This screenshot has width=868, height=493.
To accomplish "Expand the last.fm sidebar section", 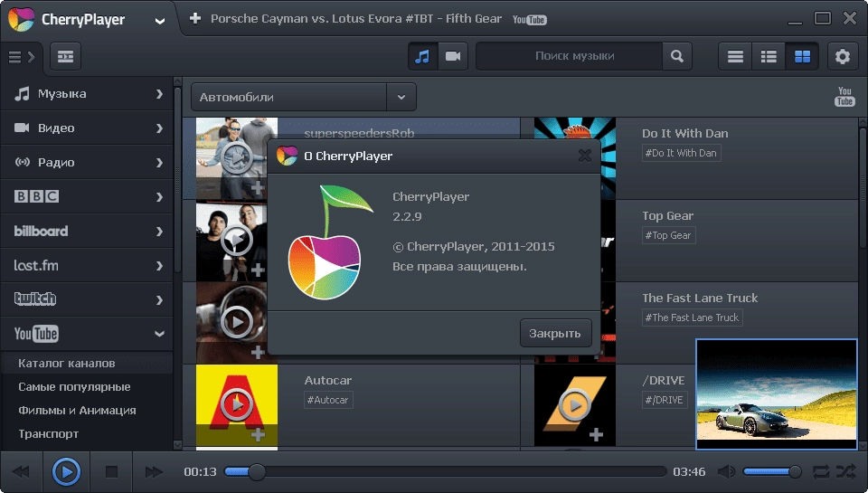I will pos(87,265).
